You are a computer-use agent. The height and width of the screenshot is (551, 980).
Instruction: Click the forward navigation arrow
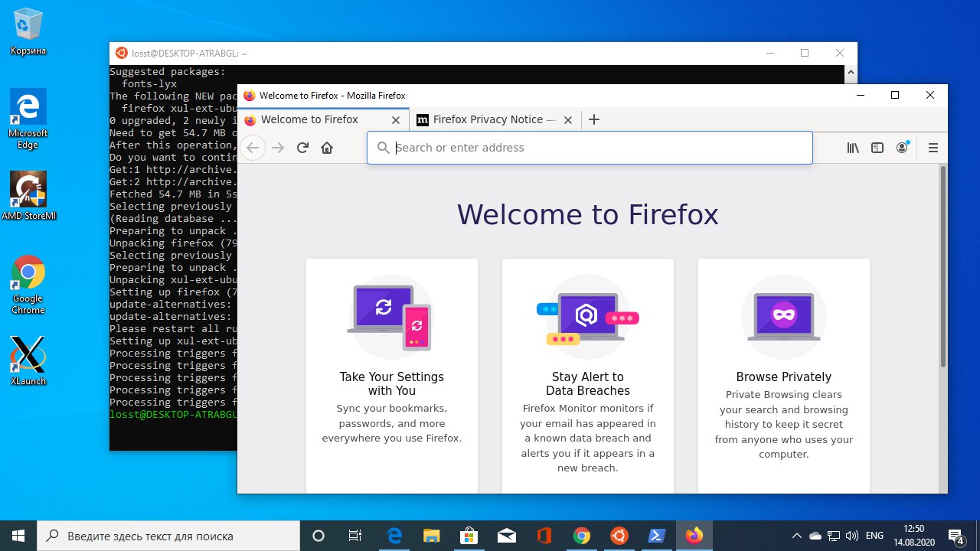[278, 148]
